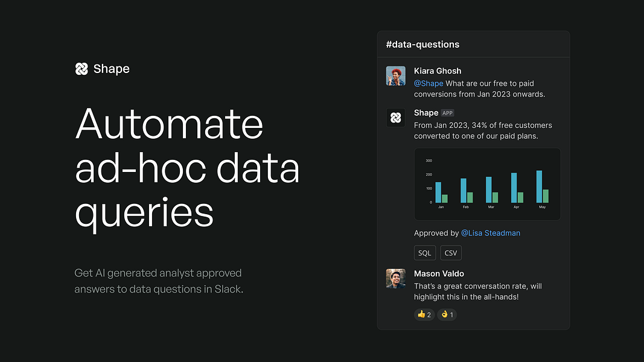
Task: Click the APP badge next to Shape
Action: pyautogui.click(x=447, y=113)
